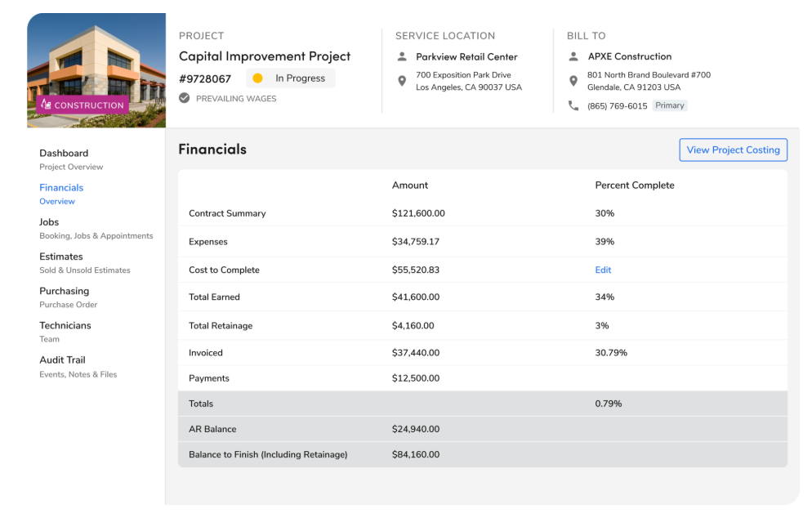Click the yellow status dot in the In Progress badge
The width and height of the screenshot is (812, 518).
258,78
